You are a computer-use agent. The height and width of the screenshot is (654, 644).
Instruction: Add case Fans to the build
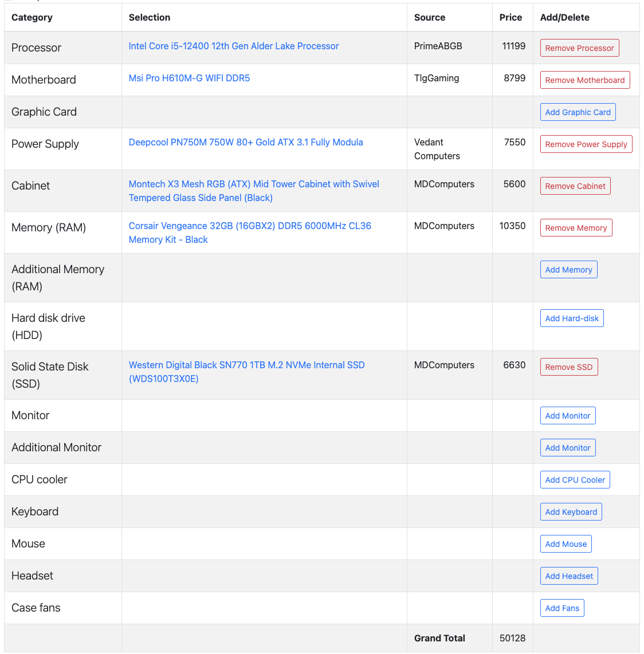click(562, 609)
